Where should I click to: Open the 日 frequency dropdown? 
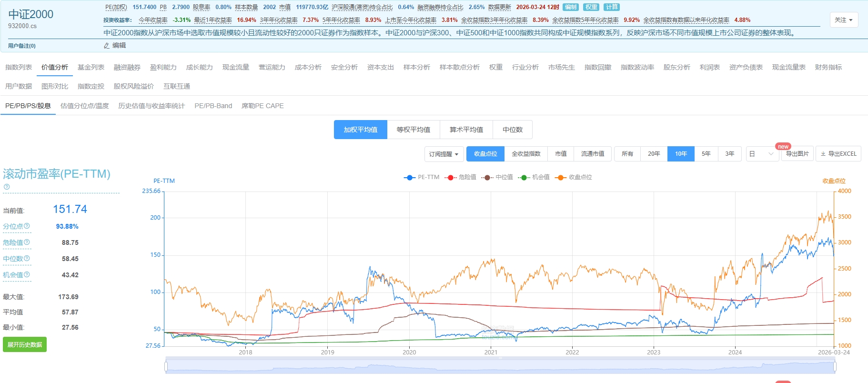tap(762, 154)
